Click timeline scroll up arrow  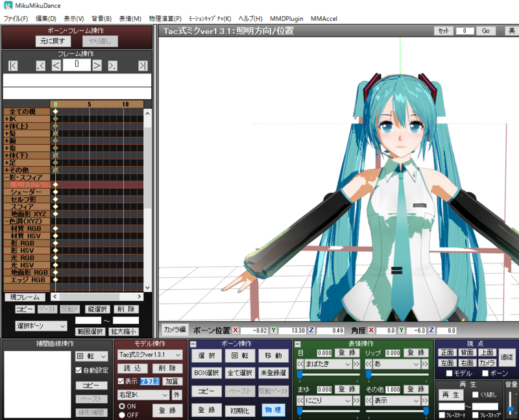(148, 114)
